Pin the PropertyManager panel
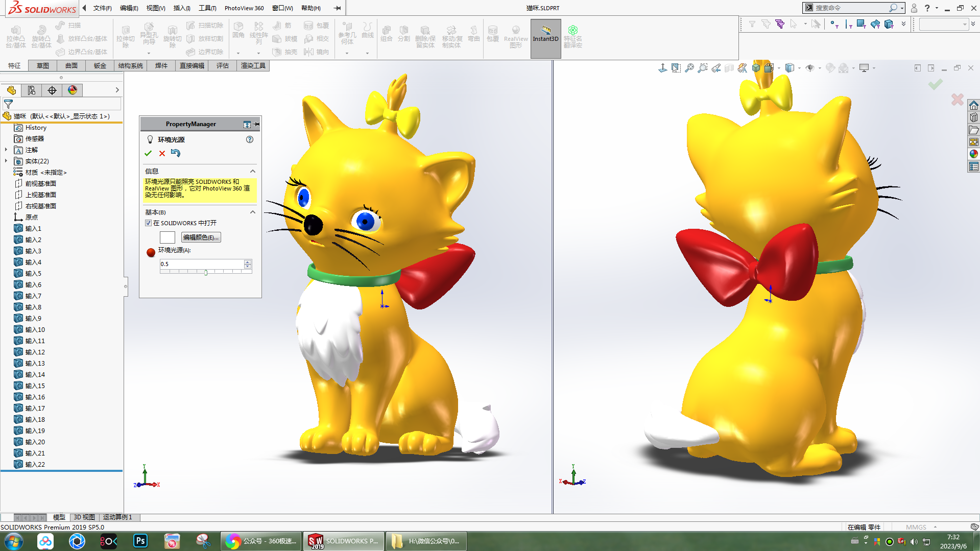Screen dimensions: 980x551 click(257, 124)
